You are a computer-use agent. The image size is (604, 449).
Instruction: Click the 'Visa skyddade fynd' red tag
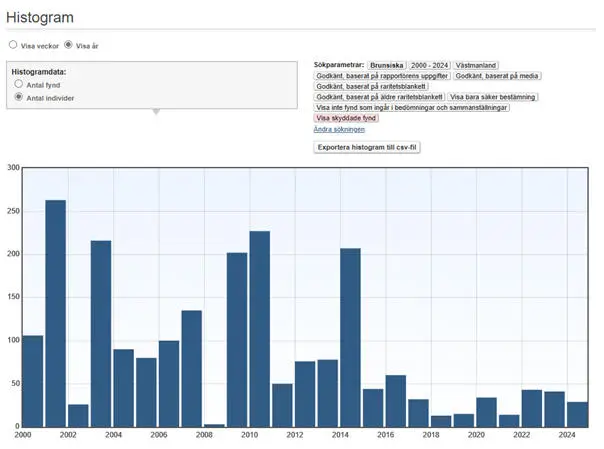coord(345,118)
